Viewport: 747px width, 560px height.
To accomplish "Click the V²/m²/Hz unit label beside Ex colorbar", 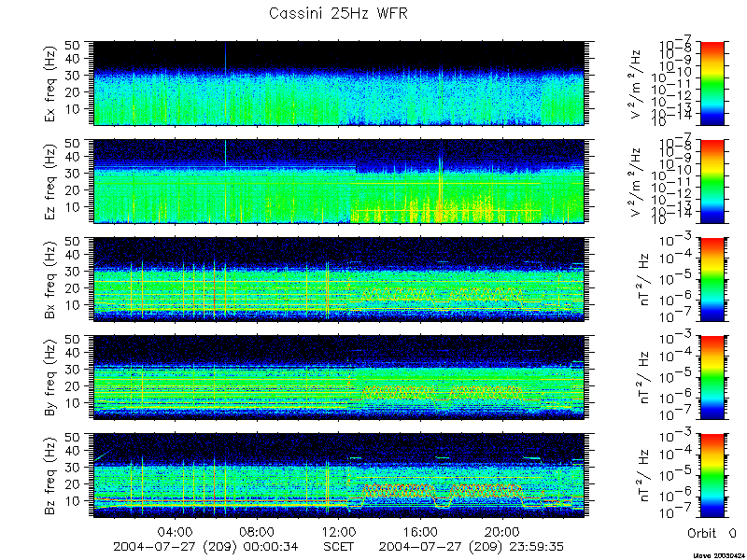I will [636, 83].
